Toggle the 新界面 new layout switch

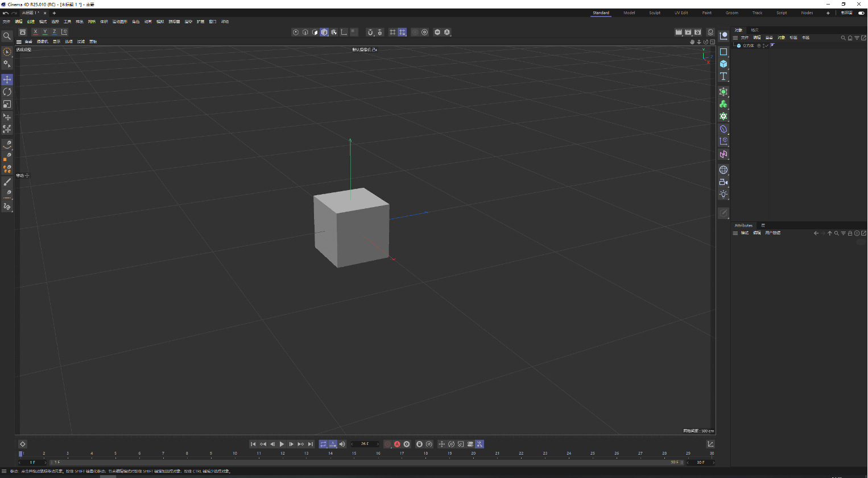coord(861,13)
